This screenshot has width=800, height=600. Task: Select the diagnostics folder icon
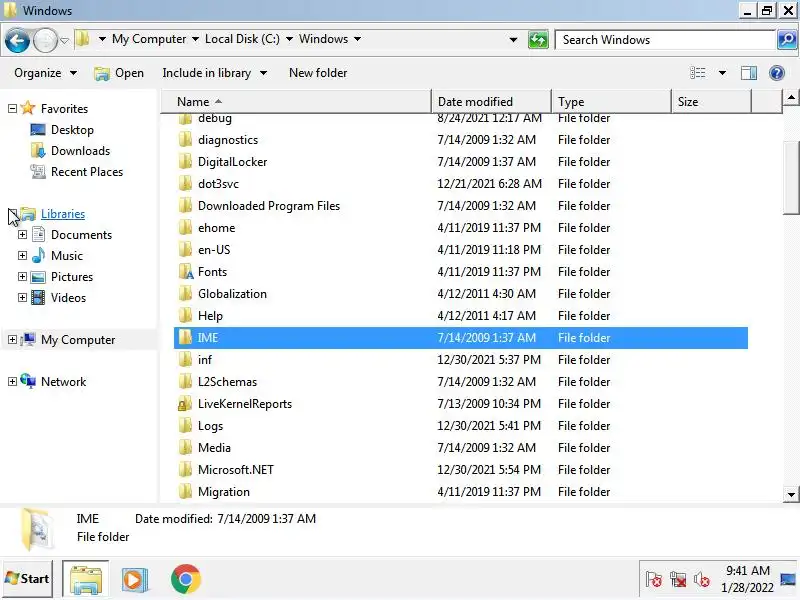pyautogui.click(x=186, y=140)
